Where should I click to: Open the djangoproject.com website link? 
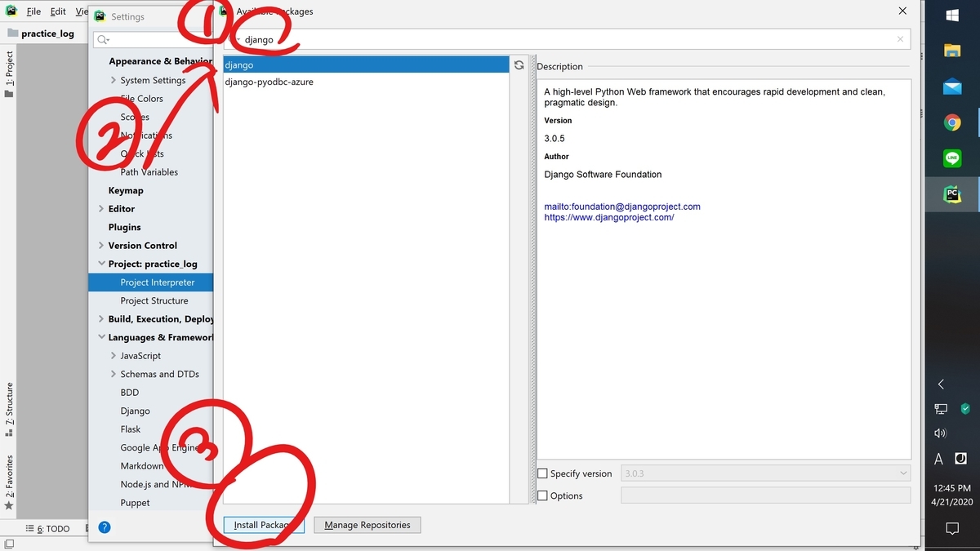(609, 217)
